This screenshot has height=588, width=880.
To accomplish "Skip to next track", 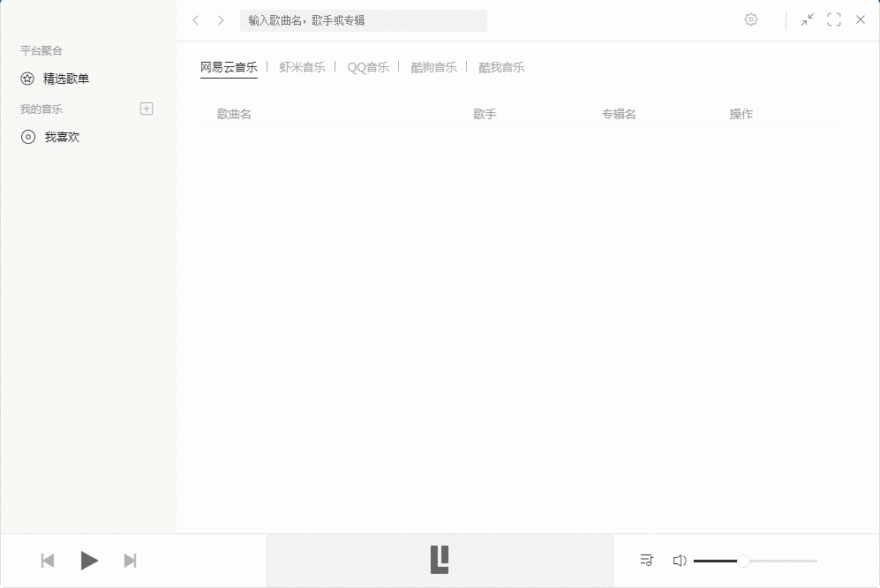I will [x=131, y=560].
